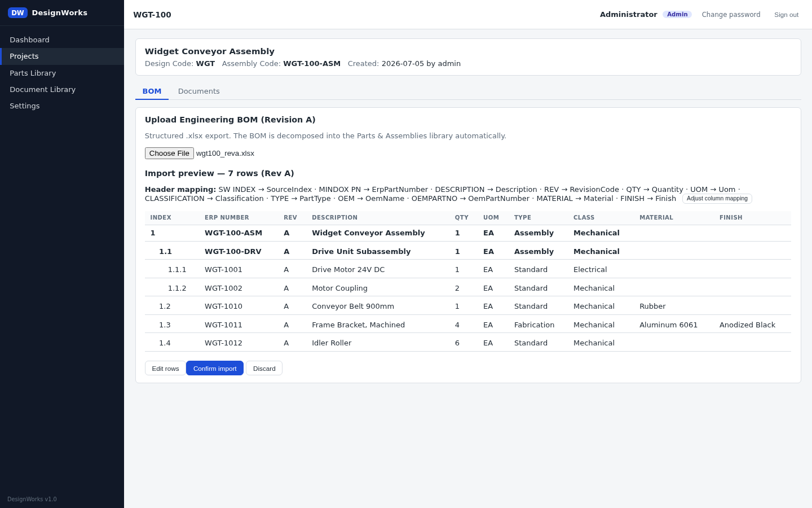
Task: Click the DesignWorks v1.0 footer text
Action: [x=32, y=499]
